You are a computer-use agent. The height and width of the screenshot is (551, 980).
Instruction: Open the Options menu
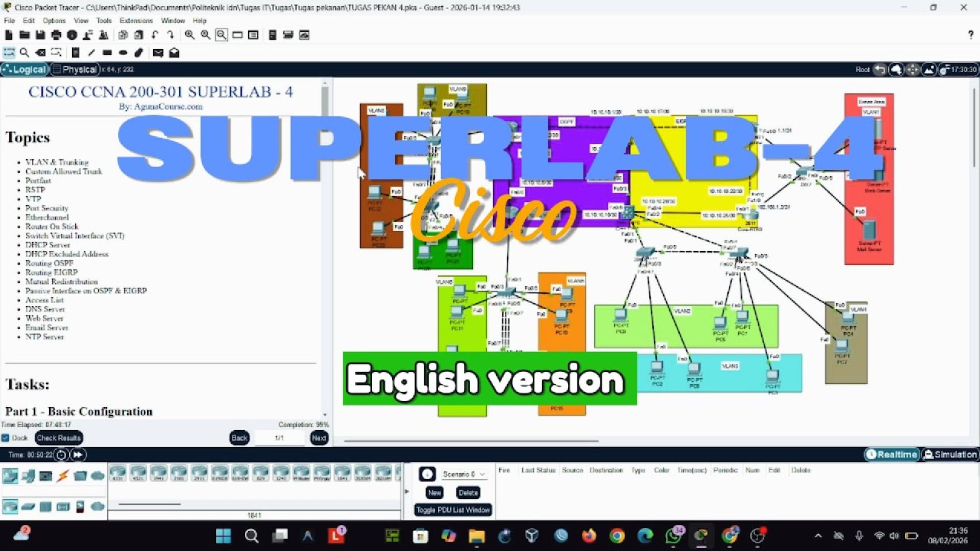coord(54,21)
